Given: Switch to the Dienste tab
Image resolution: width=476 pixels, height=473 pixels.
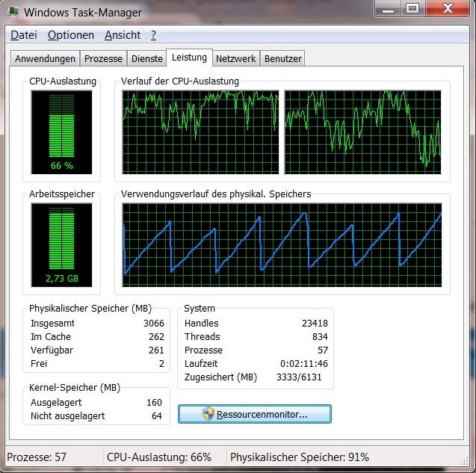Looking at the screenshot, I should pos(147,58).
